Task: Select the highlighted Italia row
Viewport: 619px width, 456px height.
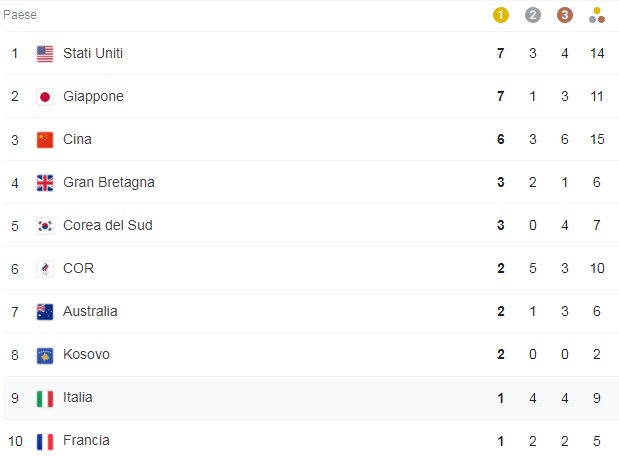Action: [310, 398]
